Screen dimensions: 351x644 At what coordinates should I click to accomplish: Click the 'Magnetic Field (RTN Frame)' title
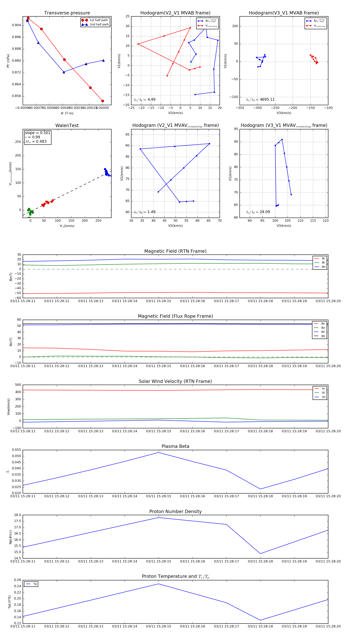coord(175,251)
